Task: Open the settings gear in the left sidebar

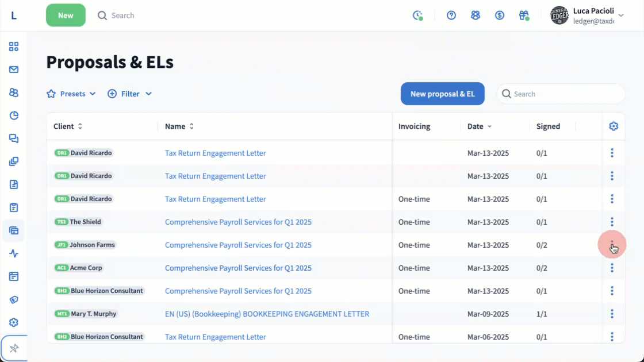Action: click(14, 322)
